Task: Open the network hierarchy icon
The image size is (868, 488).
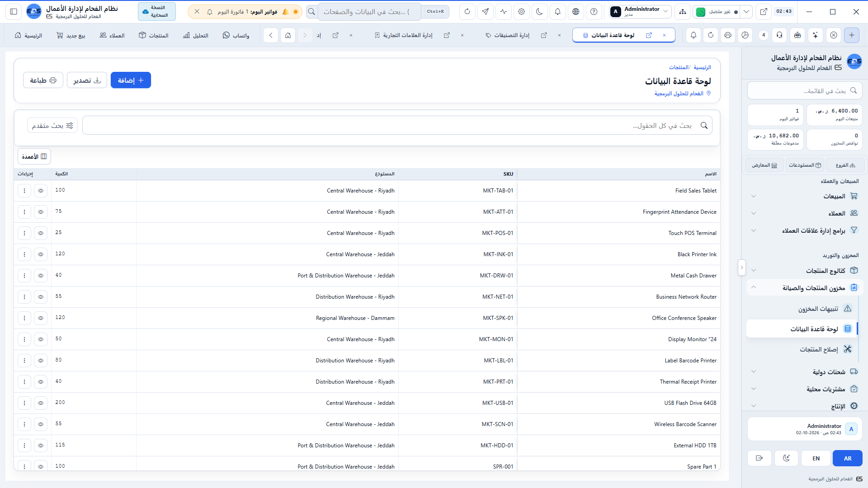Action: [682, 12]
